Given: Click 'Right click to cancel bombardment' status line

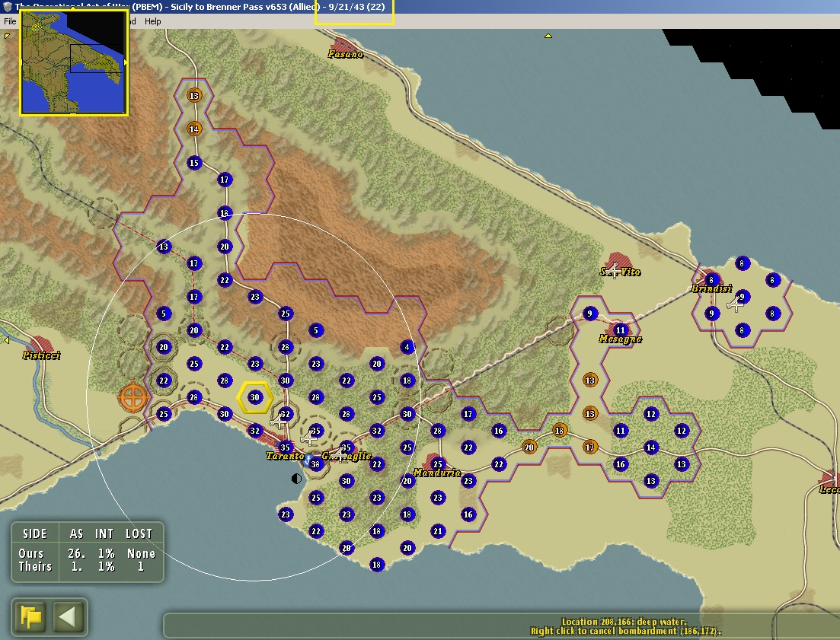Looking at the screenshot, I should [626, 631].
